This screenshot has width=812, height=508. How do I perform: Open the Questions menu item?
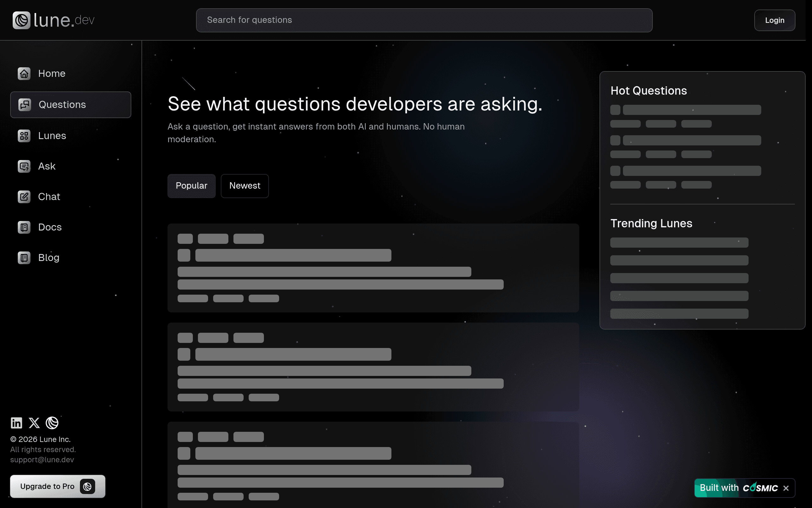(71, 105)
